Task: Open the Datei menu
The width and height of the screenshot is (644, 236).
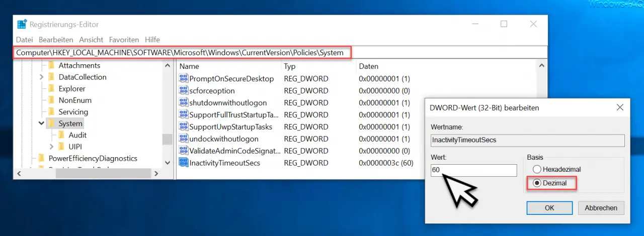Action: pos(24,39)
